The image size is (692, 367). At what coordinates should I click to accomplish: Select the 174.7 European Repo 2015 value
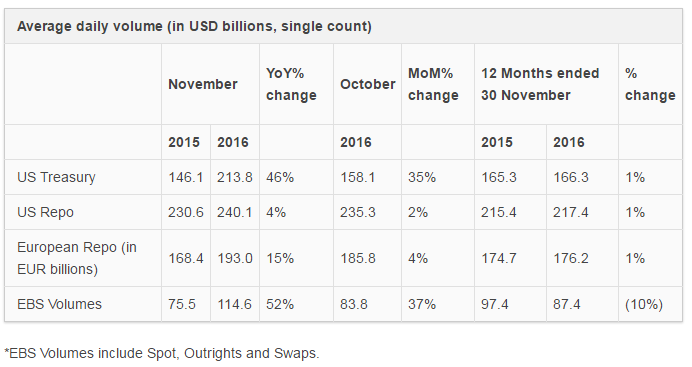pos(499,258)
